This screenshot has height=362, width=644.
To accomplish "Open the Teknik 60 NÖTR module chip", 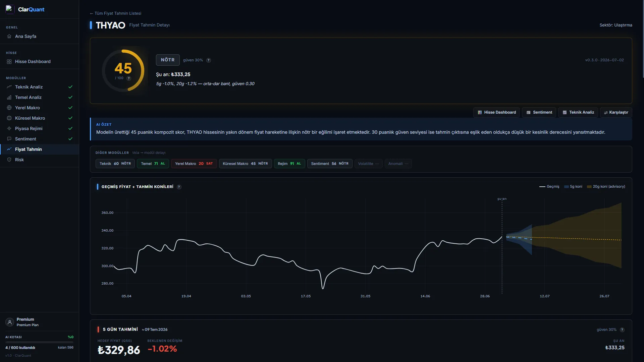I will point(115,164).
